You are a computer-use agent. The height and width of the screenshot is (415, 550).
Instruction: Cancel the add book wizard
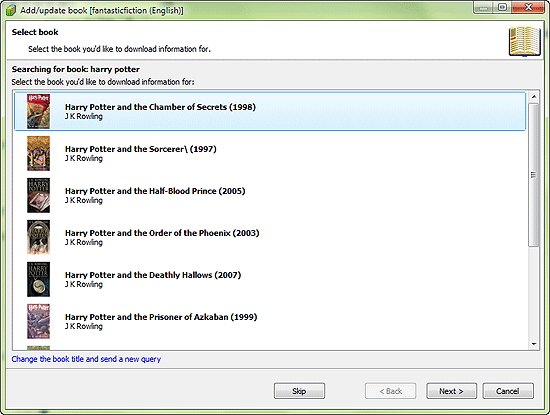coord(508,391)
